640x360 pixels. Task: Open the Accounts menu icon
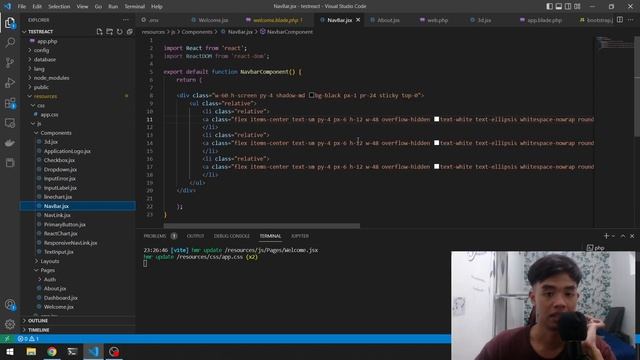tap(10, 304)
